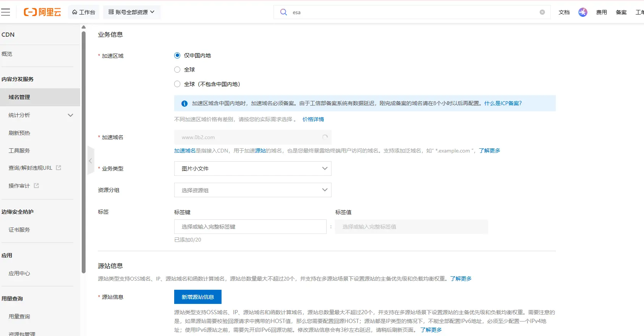Viewport: 644px width, 336px height.
Task: Select 全球（不包含中国内地）region option
Action: pyautogui.click(x=177, y=84)
